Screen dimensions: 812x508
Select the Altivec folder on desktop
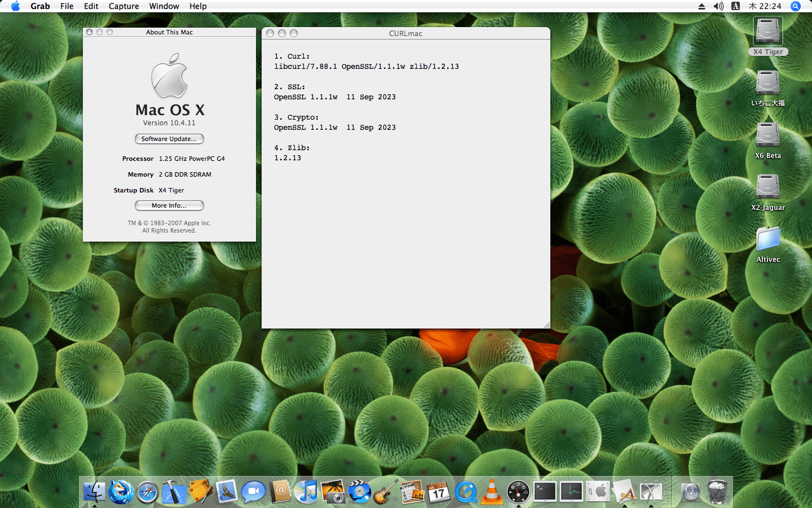(768, 239)
